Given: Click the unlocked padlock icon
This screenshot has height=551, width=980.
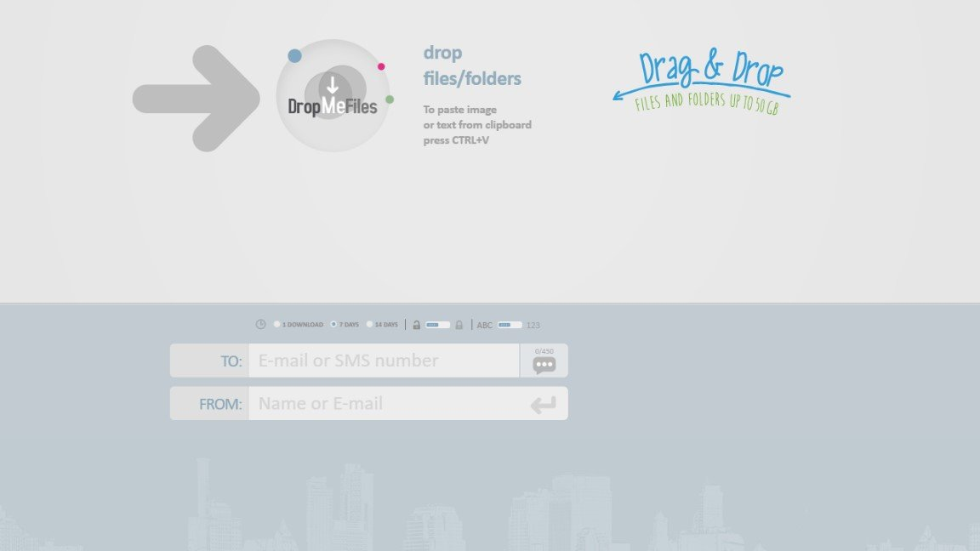Looking at the screenshot, I should click(x=417, y=325).
